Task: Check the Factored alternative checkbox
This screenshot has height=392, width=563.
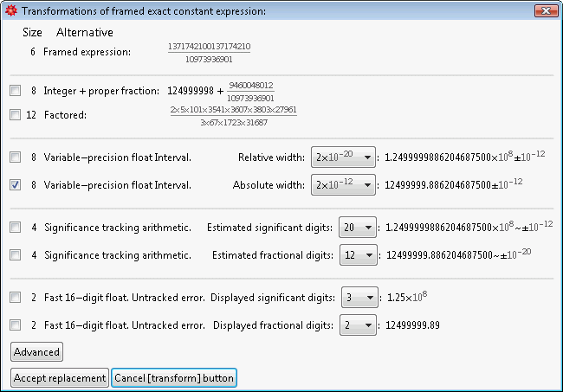Action: (x=15, y=115)
